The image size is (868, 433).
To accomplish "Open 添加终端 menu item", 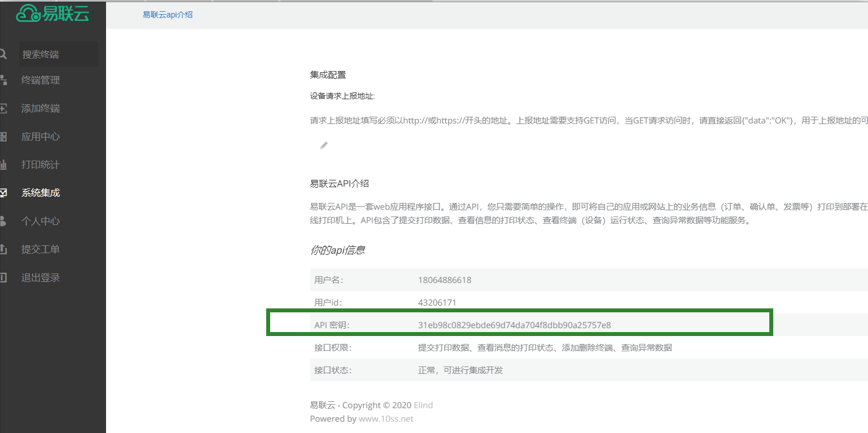I will click(41, 108).
